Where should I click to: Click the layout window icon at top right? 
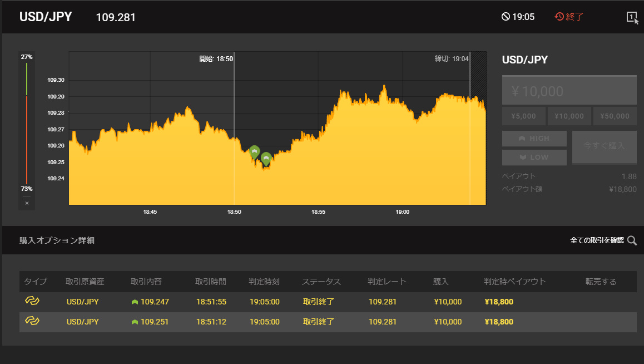pos(632,17)
